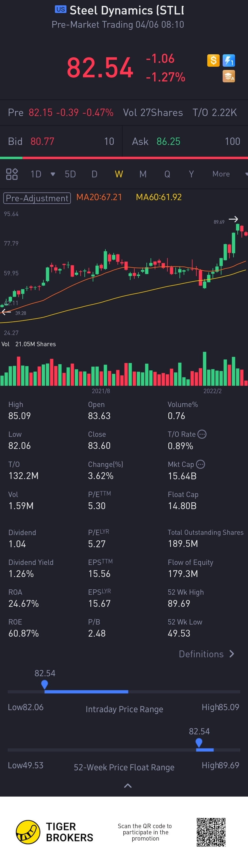This screenshot has height=868, width=248.
Task: Tap the Volume% 0.76 value
Action: [x=177, y=416]
